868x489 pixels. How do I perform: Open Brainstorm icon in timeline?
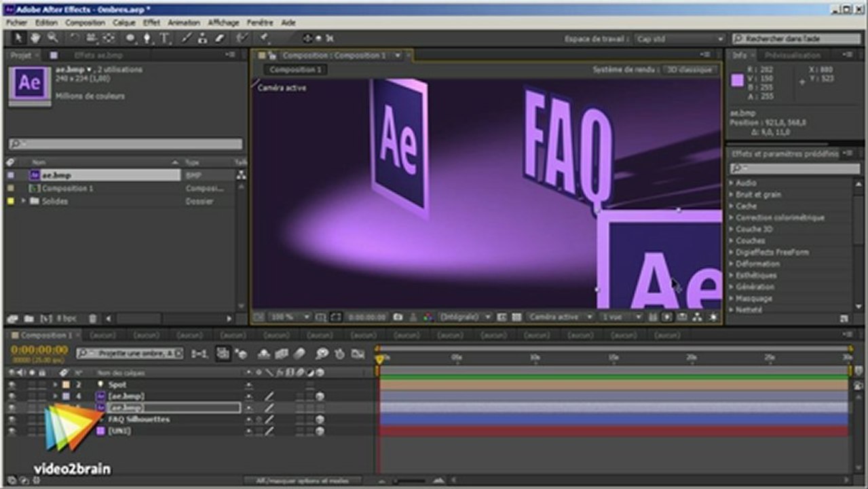point(322,353)
